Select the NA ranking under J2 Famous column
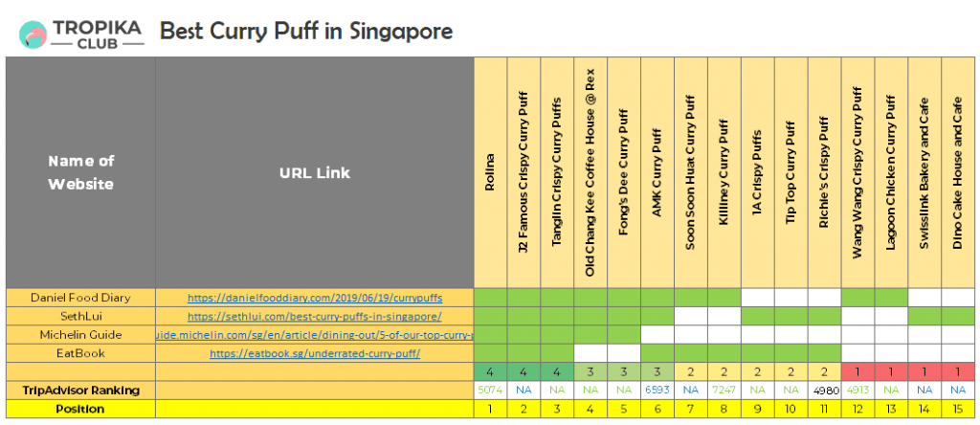 click(x=523, y=391)
